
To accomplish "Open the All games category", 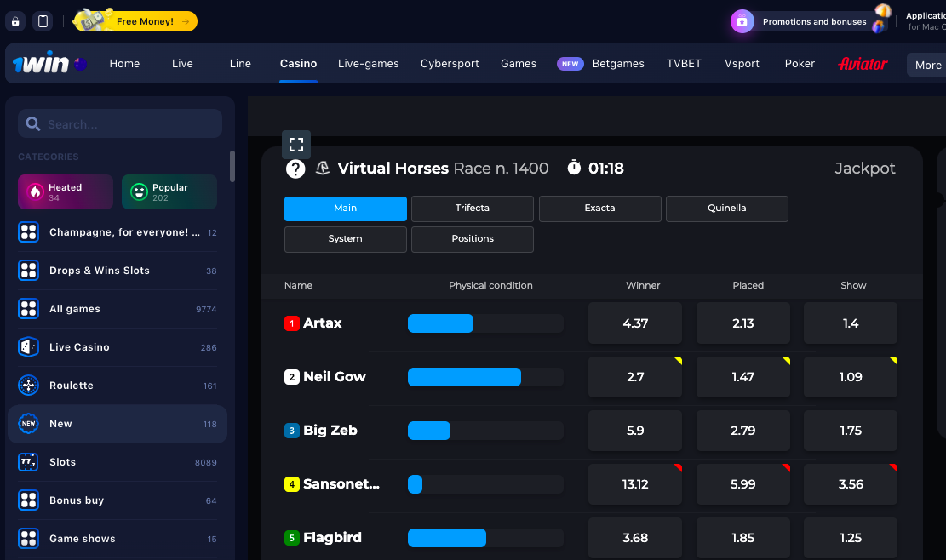I will coord(118,309).
